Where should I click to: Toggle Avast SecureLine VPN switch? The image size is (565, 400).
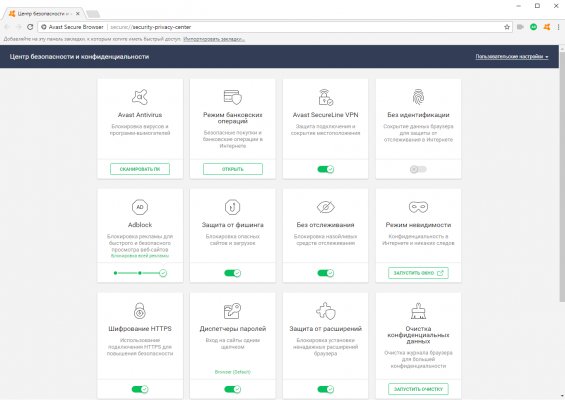[325, 169]
